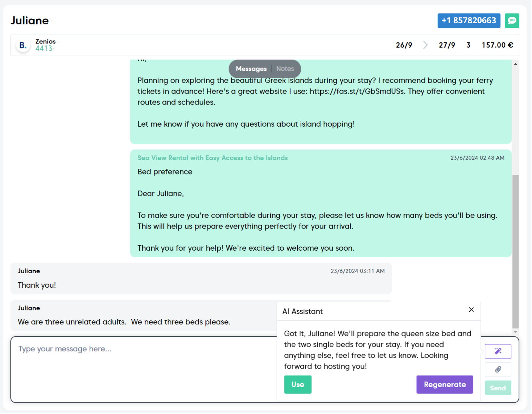Close the AI Assistant popup
Viewport: 532px width, 414px height.
pos(471,310)
